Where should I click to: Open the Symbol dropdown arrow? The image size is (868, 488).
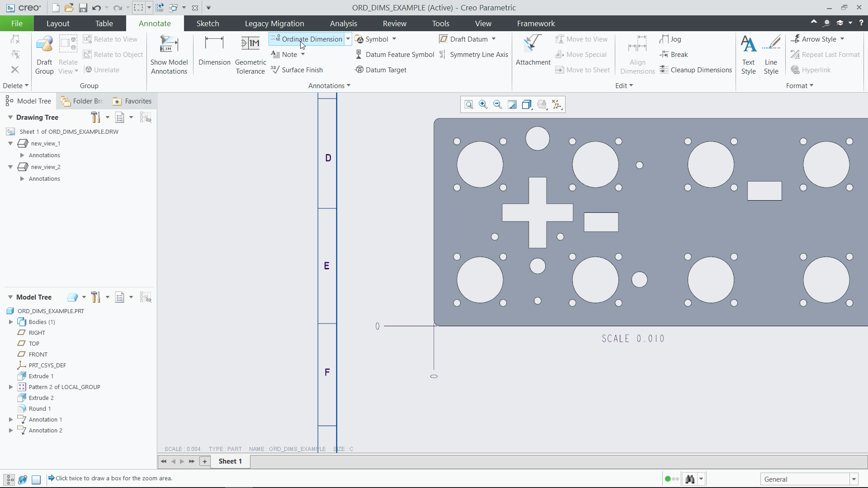(394, 39)
